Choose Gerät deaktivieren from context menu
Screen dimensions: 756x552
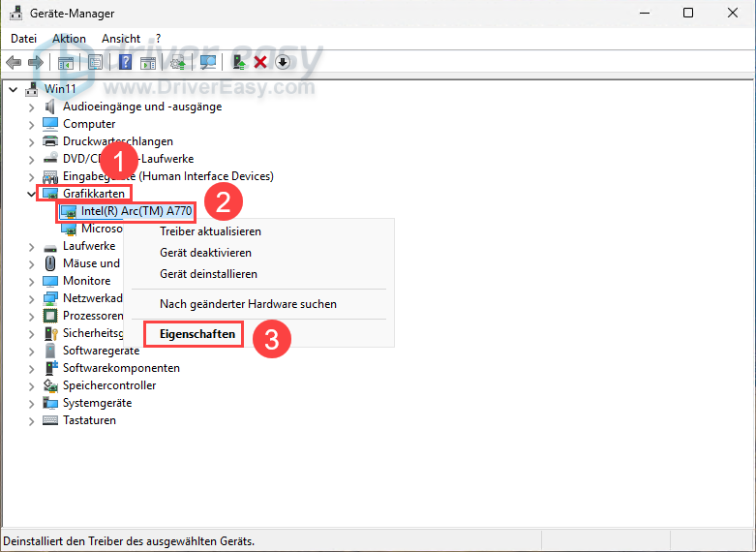(206, 253)
